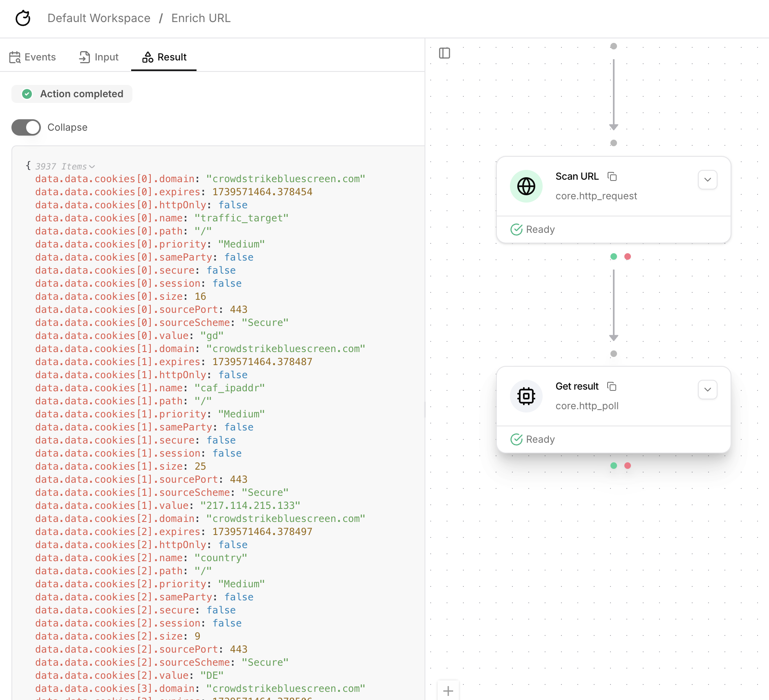Click the Result shapes icon
Viewport: 769px width, 700px height.
(x=148, y=57)
